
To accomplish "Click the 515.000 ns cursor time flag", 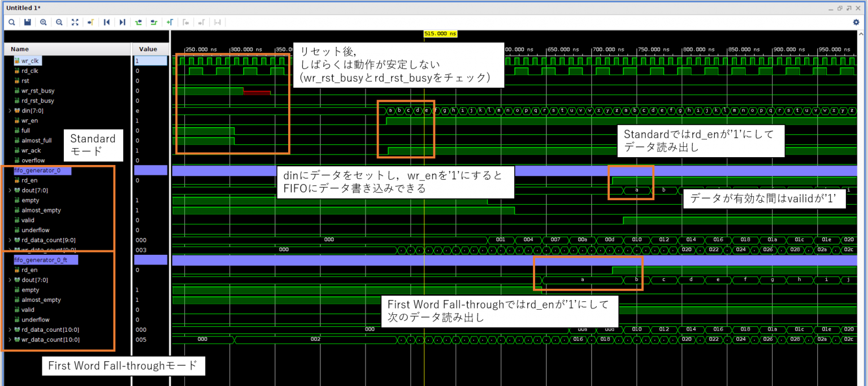I will click(x=440, y=34).
